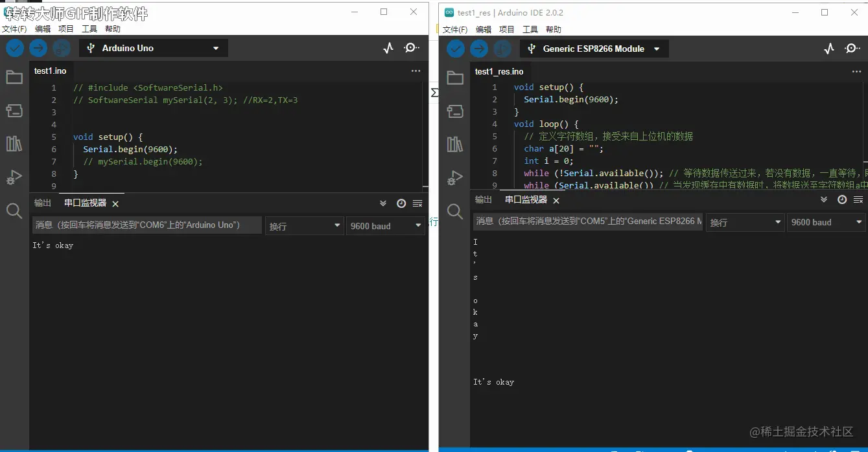The height and width of the screenshot is (452, 868).
Task: Select the test1_res.ino editor tab
Action: tap(499, 72)
